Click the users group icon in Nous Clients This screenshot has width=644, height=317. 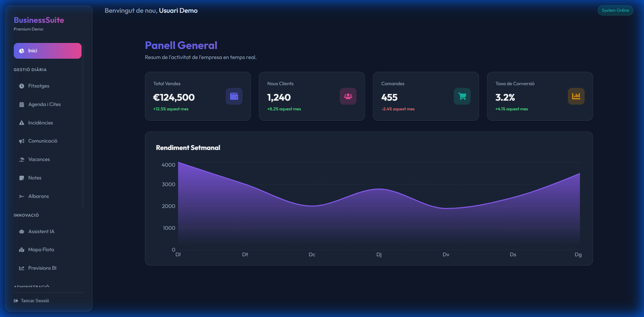(x=348, y=97)
